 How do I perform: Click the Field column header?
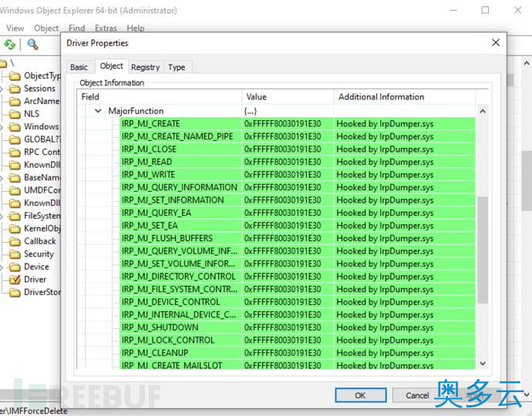[x=160, y=96]
